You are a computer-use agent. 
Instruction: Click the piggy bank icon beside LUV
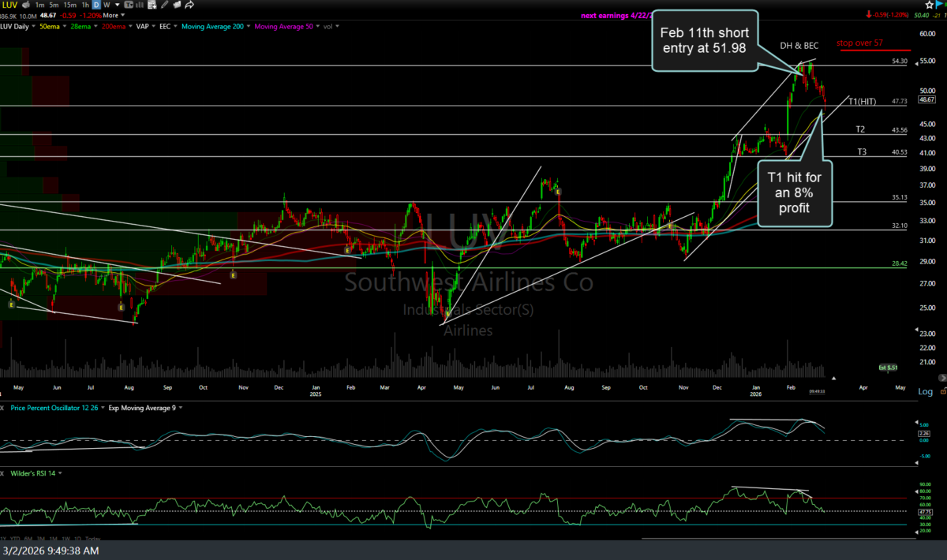(26, 5)
